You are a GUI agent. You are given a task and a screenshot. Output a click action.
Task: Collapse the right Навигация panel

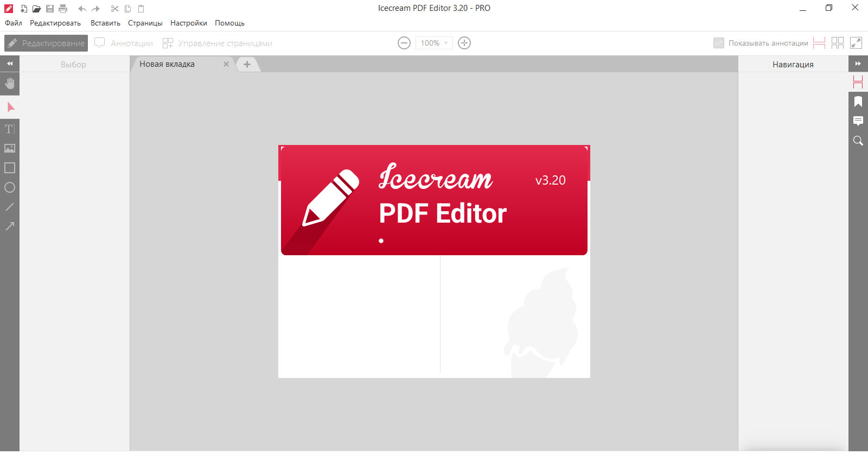[x=858, y=64]
